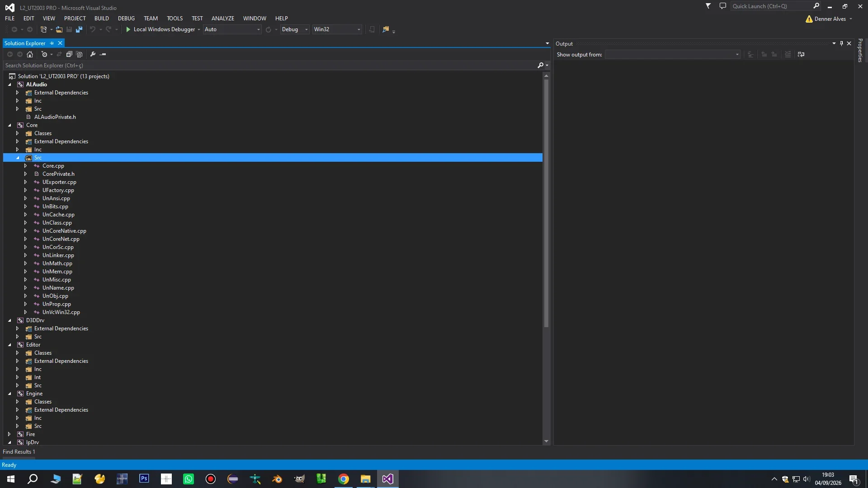Open the ANALYZE menu

coord(223,19)
